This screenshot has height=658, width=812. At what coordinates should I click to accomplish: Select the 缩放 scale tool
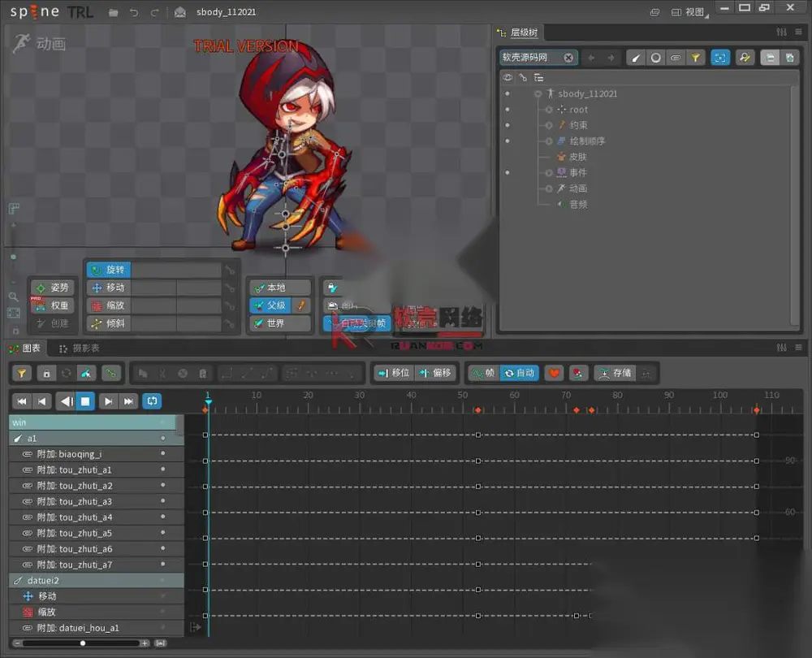tap(109, 305)
